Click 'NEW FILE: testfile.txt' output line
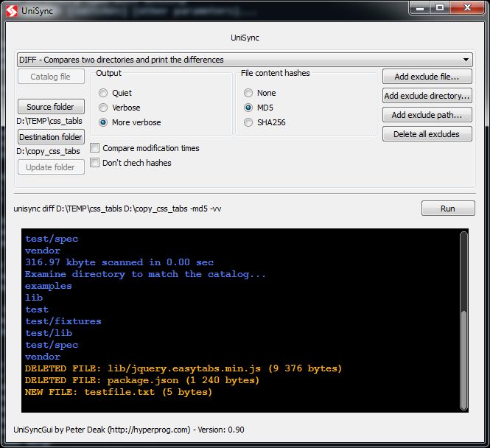 click(119, 393)
